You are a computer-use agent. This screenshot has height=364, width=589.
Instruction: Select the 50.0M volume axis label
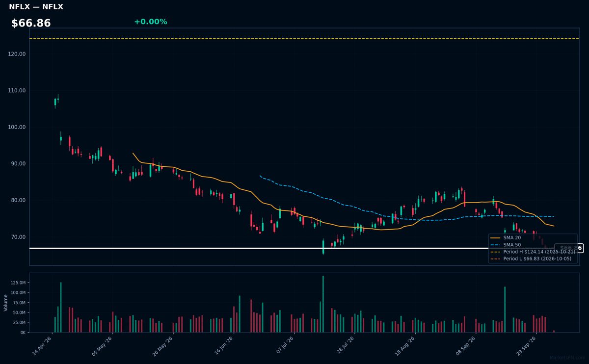20,312
